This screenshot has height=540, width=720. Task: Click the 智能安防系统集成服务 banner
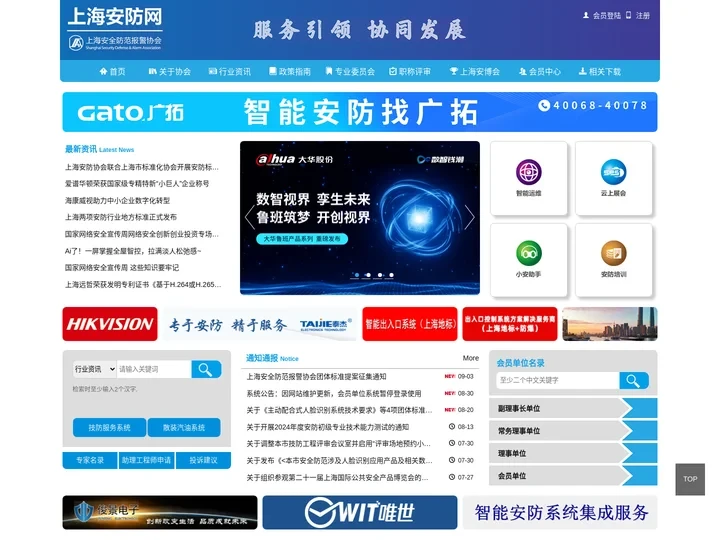560,512
